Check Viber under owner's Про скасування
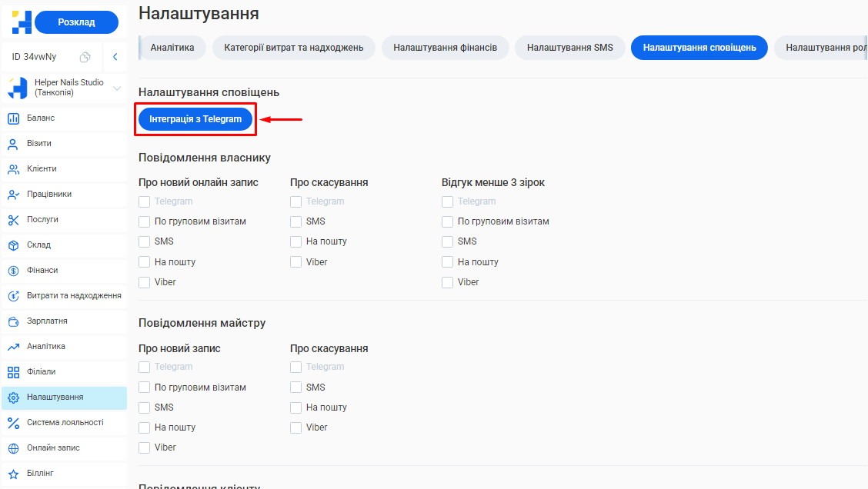 (295, 262)
